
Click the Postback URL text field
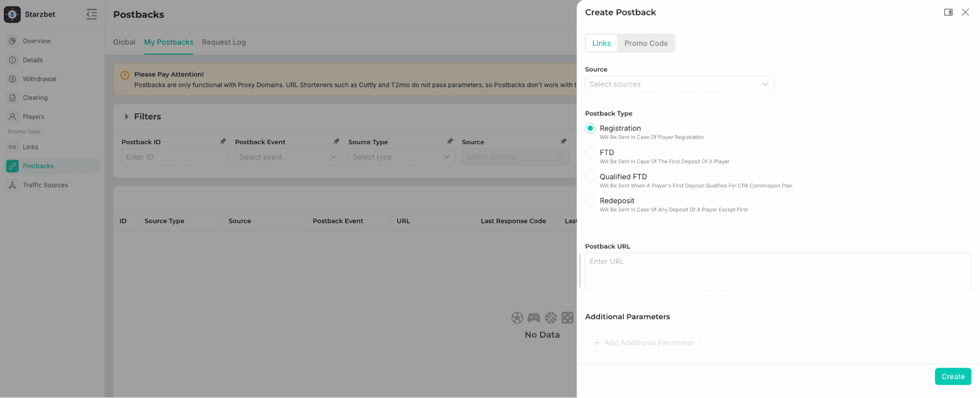coord(778,271)
